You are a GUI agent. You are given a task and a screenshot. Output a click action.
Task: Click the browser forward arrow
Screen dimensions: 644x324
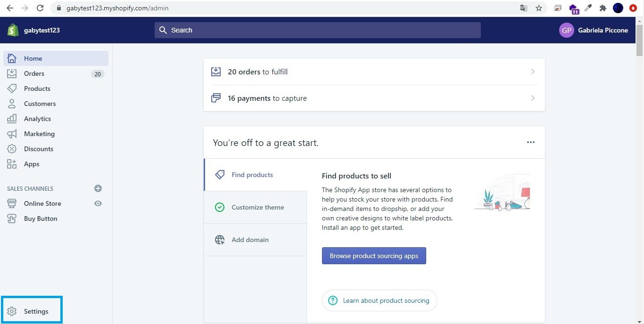pyautogui.click(x=25, y=8)
